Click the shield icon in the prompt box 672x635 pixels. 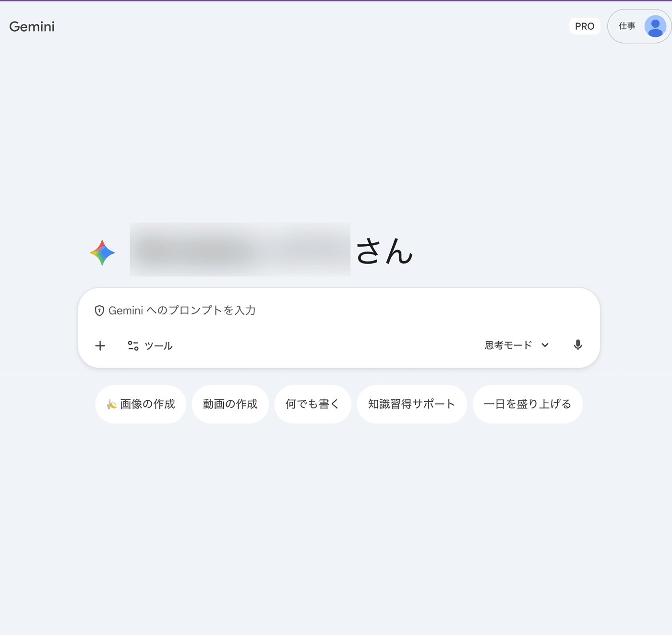99,311
